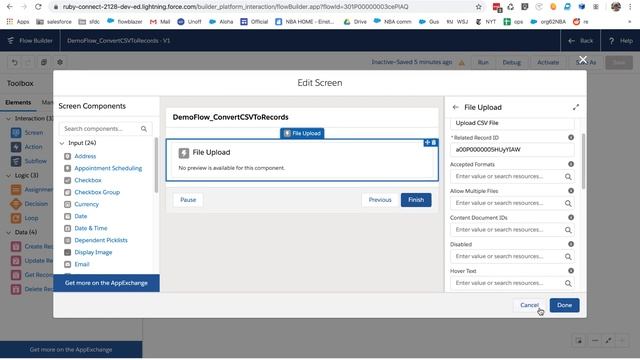Add the Date & Time component
Viewport: 640px width, 360px height.
[91, 228]
